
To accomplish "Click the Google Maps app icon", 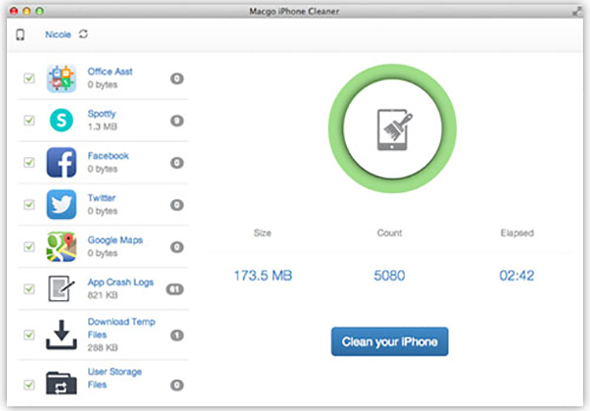I will tap(61, 247).
